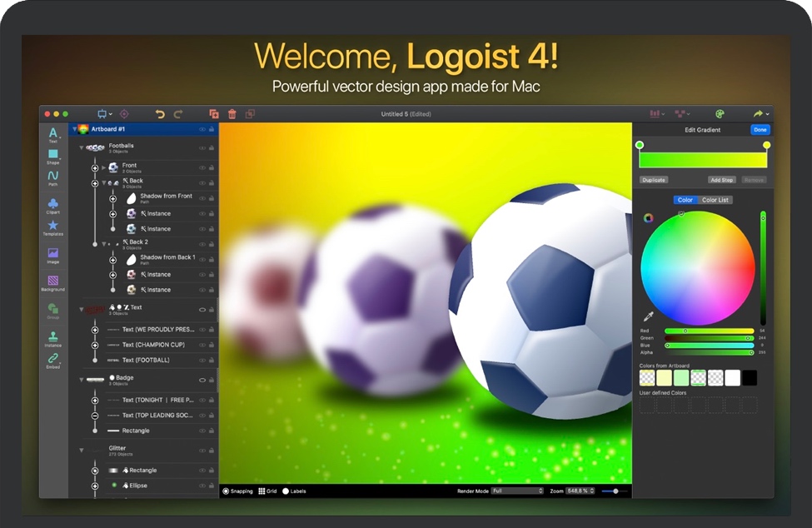Click the Add Step button

(x=721, y=180)
